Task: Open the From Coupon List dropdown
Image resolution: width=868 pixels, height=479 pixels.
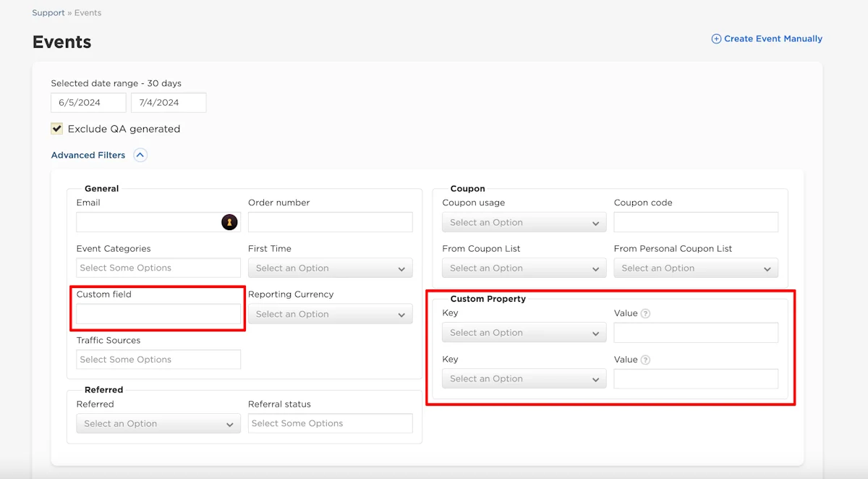Action: pos(524,268)
